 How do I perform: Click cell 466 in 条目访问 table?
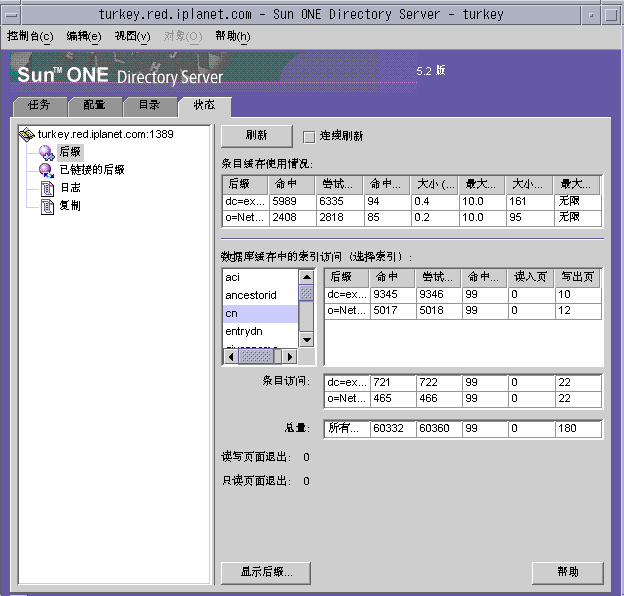tap(439, 399)
